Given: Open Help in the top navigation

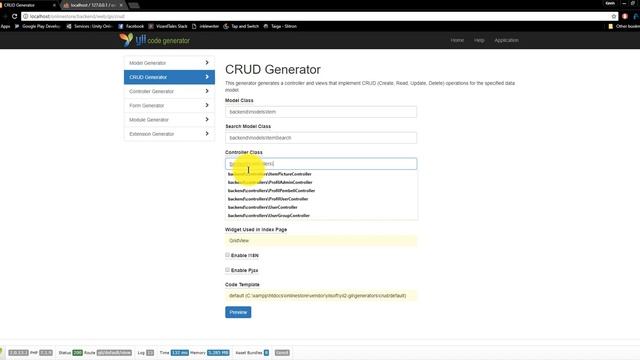Looking at the screenshot, I should pyautogui.click(x=479, y=40).
